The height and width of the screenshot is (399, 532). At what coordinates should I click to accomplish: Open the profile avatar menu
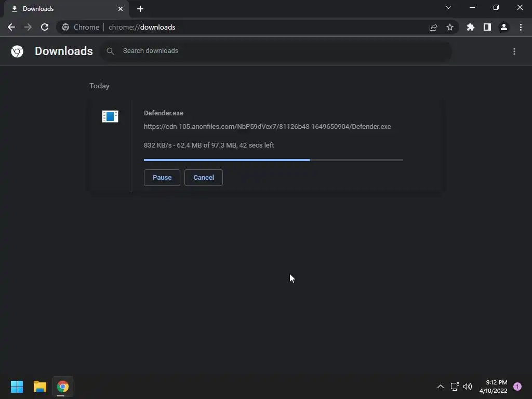[504, 27]
